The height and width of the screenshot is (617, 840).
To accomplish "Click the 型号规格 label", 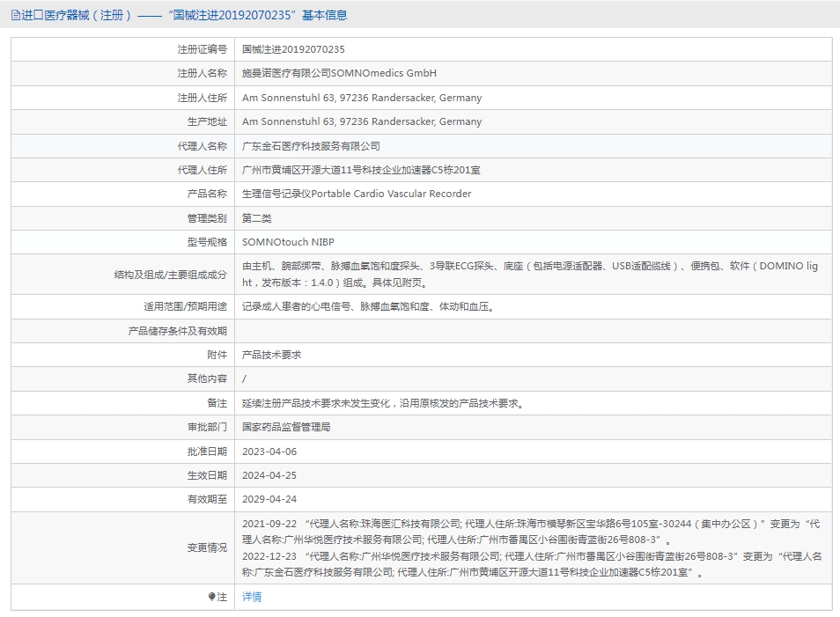I will pos(207,242).
